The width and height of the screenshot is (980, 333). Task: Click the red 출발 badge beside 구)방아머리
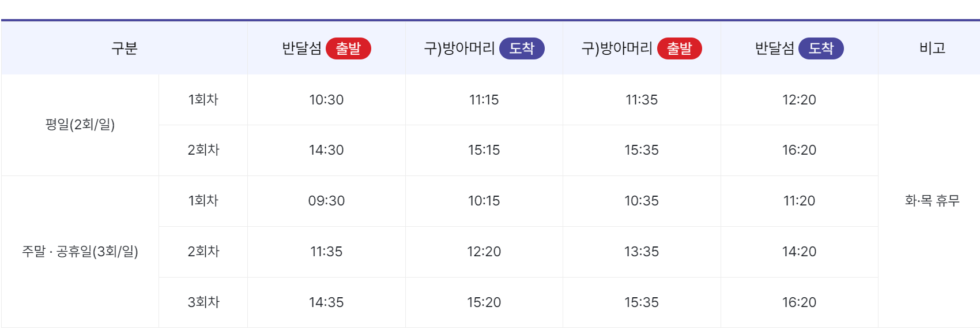click(x=679, y=48)
